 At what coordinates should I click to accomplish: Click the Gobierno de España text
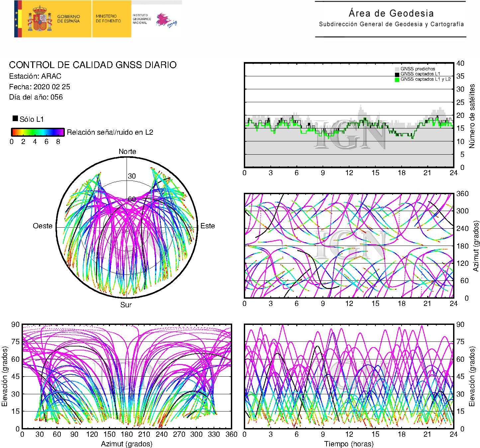68,19
